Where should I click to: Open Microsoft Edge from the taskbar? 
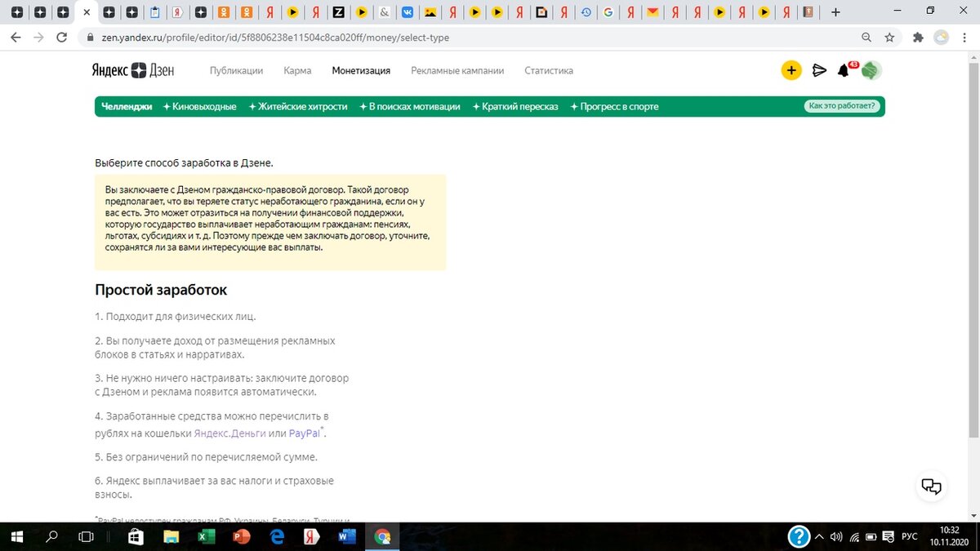tap(277, 536)
